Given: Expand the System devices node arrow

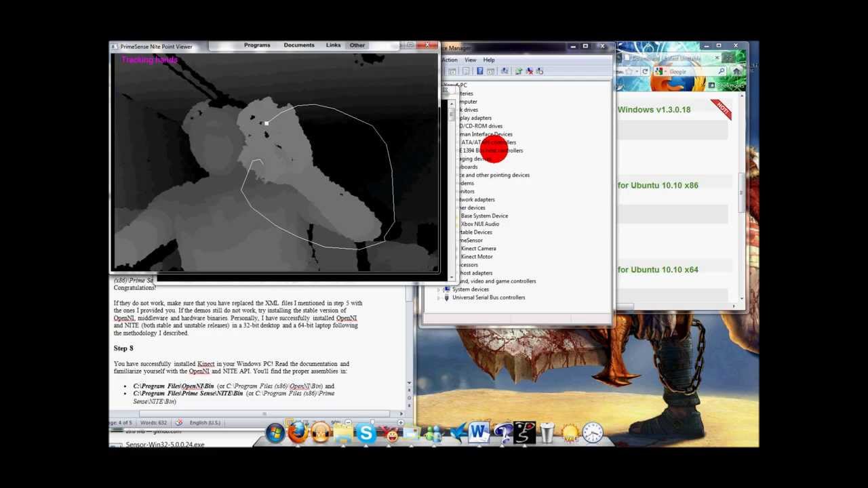Looking at the screenshot, I should (440, 289).
